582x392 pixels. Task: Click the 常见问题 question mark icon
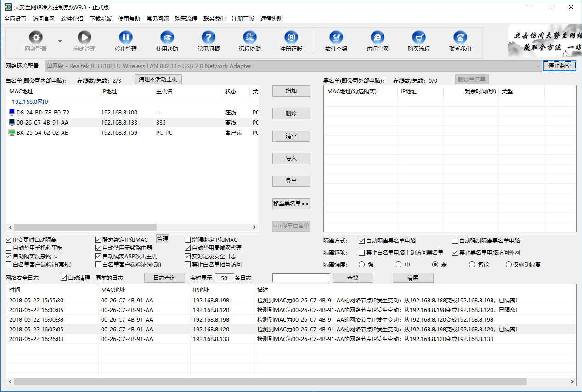tap(208, 38)
